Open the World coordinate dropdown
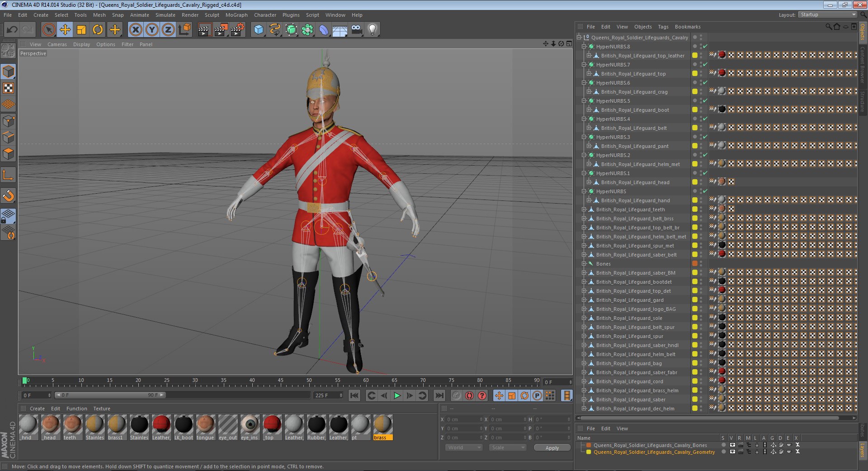Screen dimensions: 868x471 tap(464, 447)
